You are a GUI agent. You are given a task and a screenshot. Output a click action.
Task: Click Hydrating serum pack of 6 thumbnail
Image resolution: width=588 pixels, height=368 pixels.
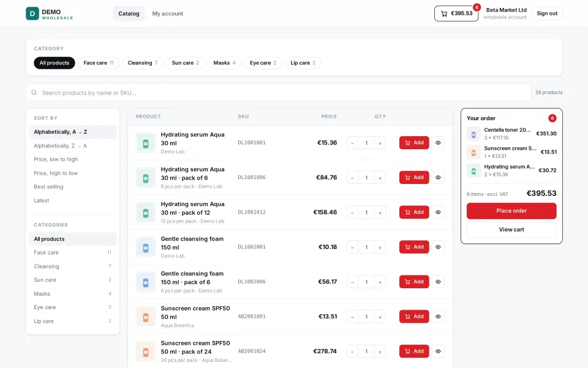146,178
